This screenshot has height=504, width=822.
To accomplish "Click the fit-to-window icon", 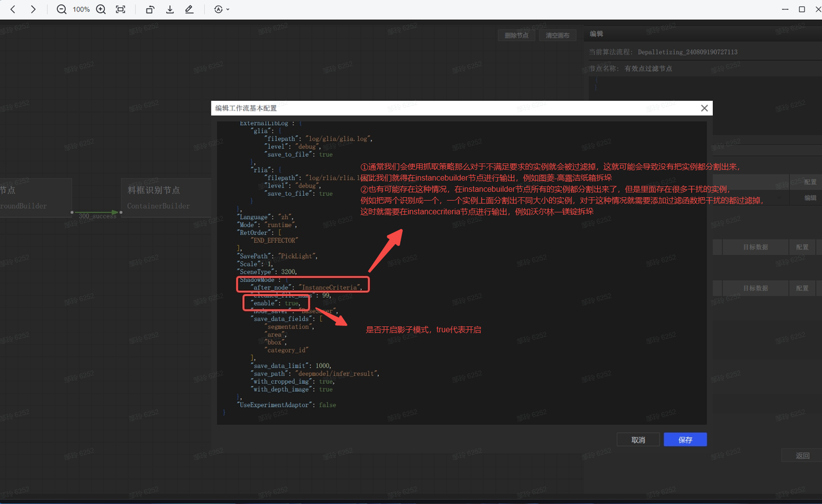I will (121, 10).
